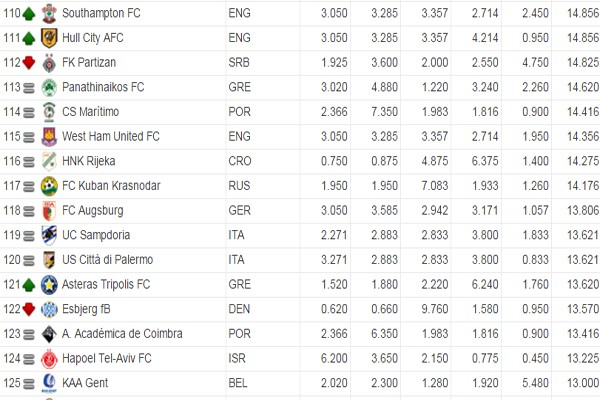
Task: Click the KAA Gent club badge
Action: click(49, 383)
